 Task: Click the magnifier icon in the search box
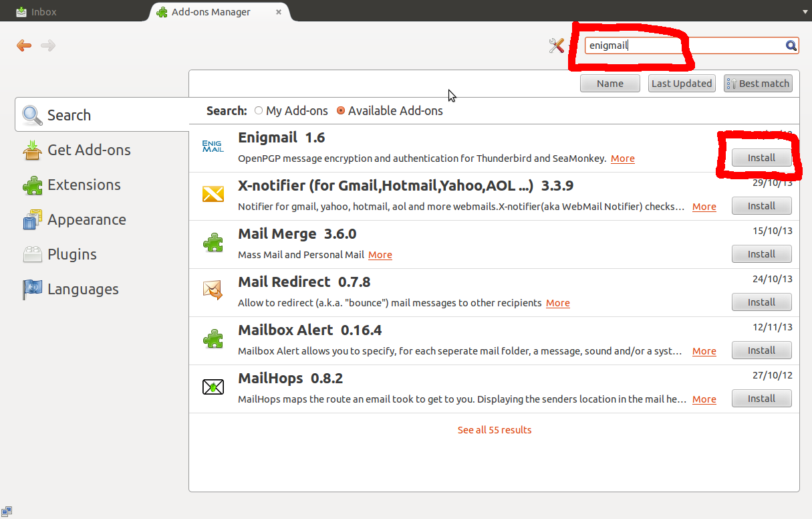coord(791,45)
